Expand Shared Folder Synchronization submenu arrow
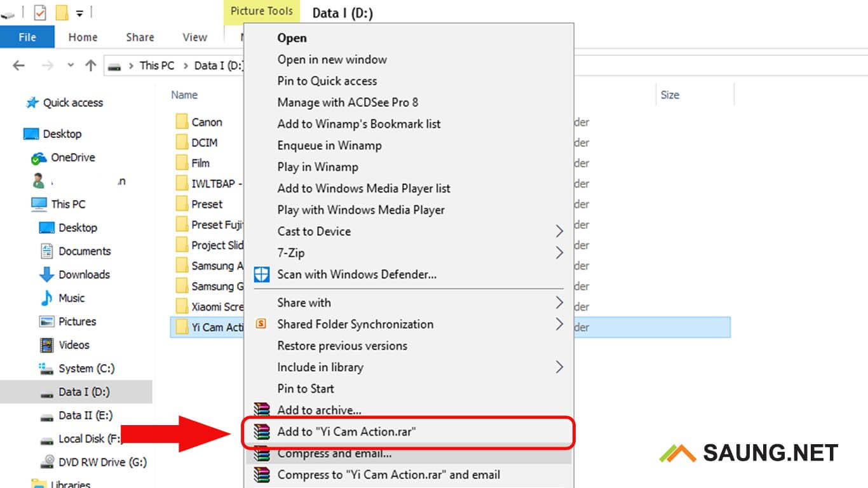Viewport: 868px width, 488px height. tap(559, 324)
